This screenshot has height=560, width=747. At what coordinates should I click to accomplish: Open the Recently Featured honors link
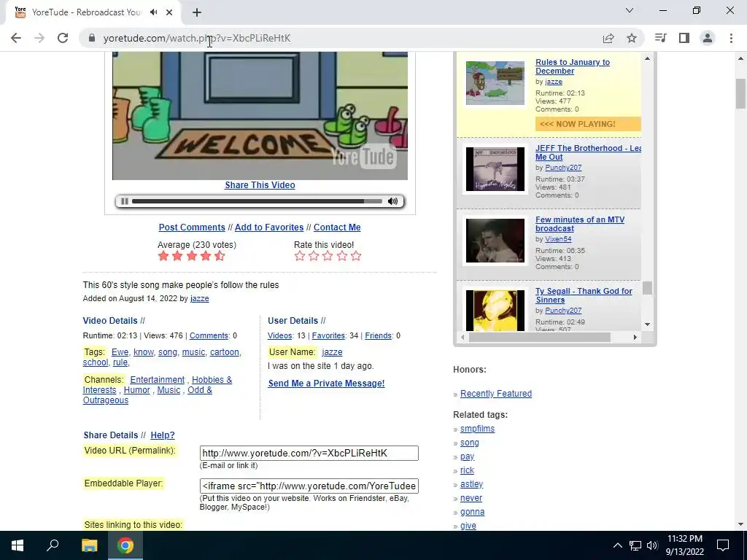496,393
